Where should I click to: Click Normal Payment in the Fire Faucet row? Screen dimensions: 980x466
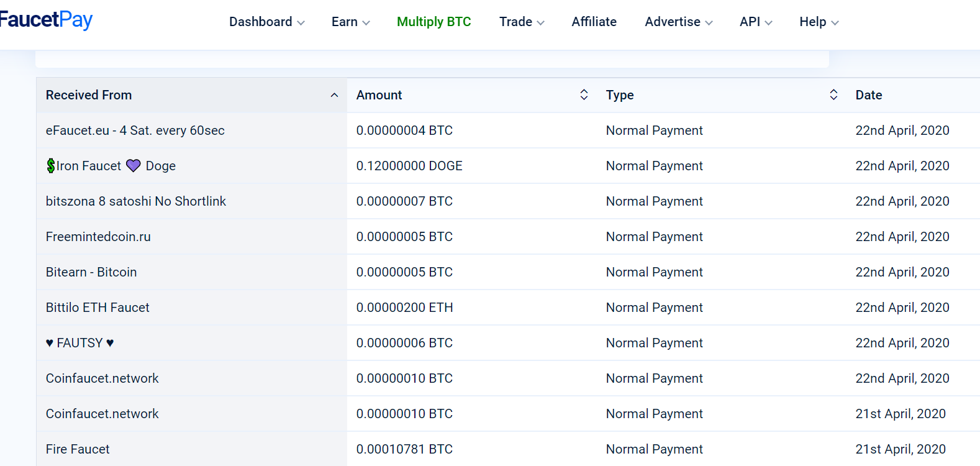click(x=655, y=449)
